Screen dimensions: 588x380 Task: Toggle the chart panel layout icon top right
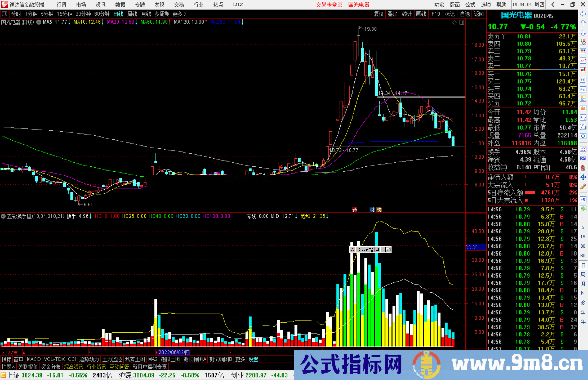pyautogui.click(x=462, y=22)
